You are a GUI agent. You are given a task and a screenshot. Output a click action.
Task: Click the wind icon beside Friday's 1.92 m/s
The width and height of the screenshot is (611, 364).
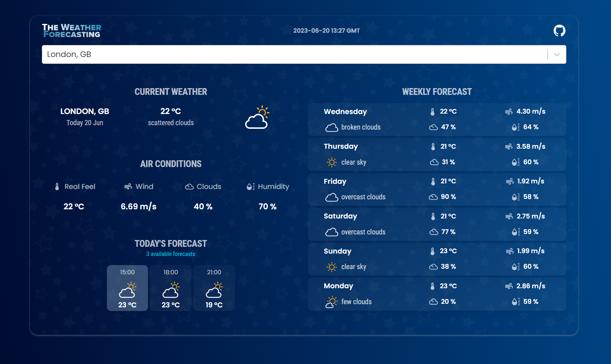(509, 181)
